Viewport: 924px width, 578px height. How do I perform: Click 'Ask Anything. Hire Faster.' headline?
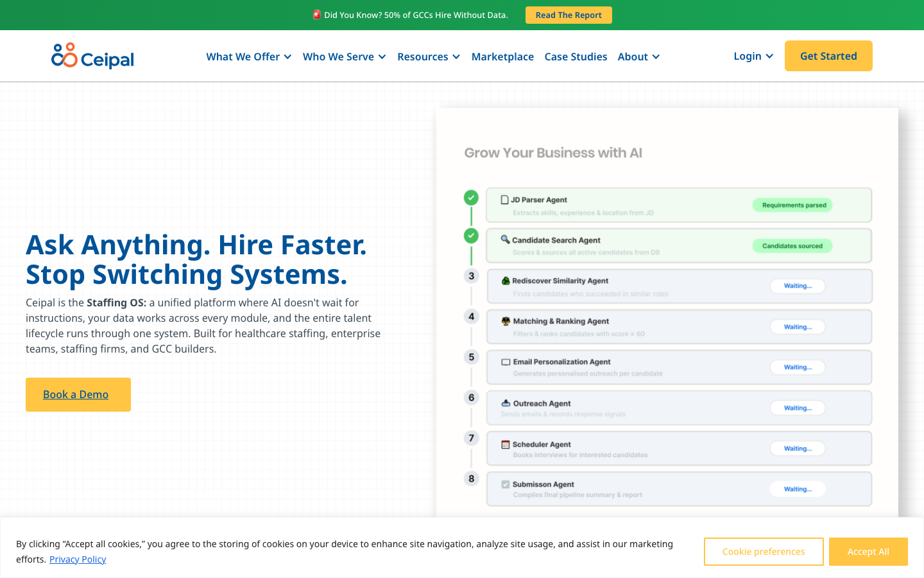tap(196, 245)
